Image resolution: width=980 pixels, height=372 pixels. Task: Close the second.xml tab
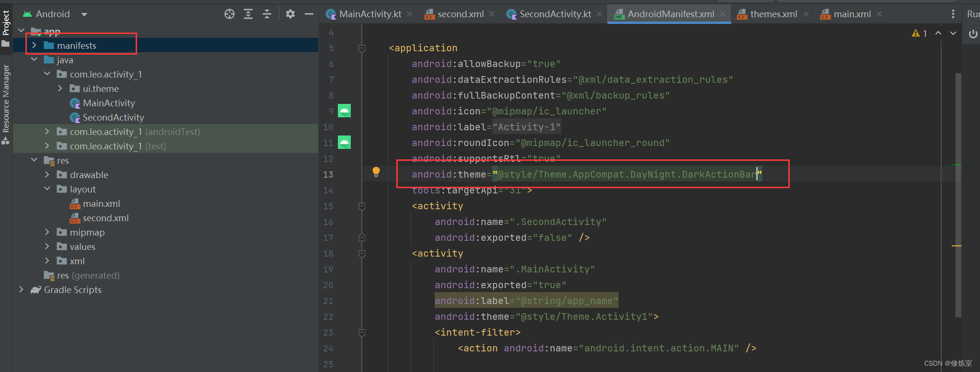tap(492, 14)
